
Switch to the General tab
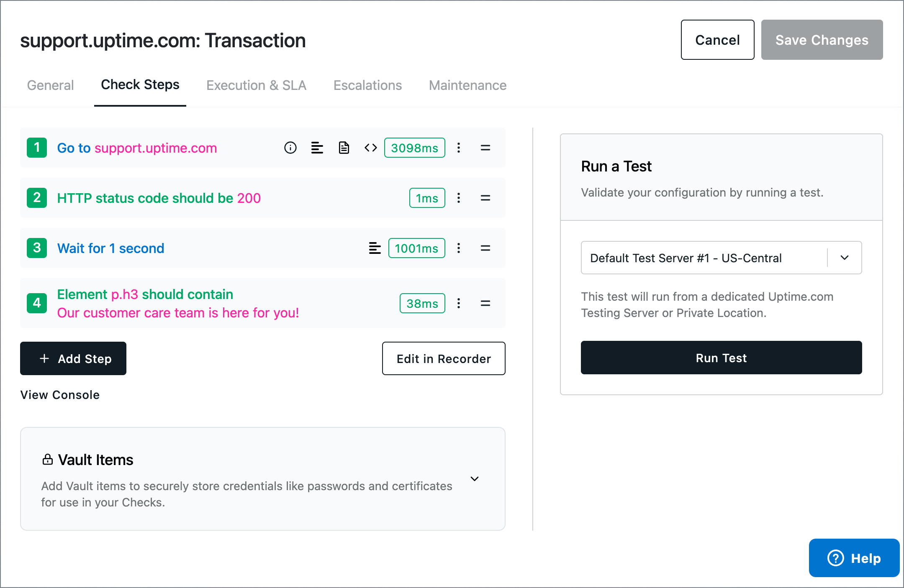(50, 85)
